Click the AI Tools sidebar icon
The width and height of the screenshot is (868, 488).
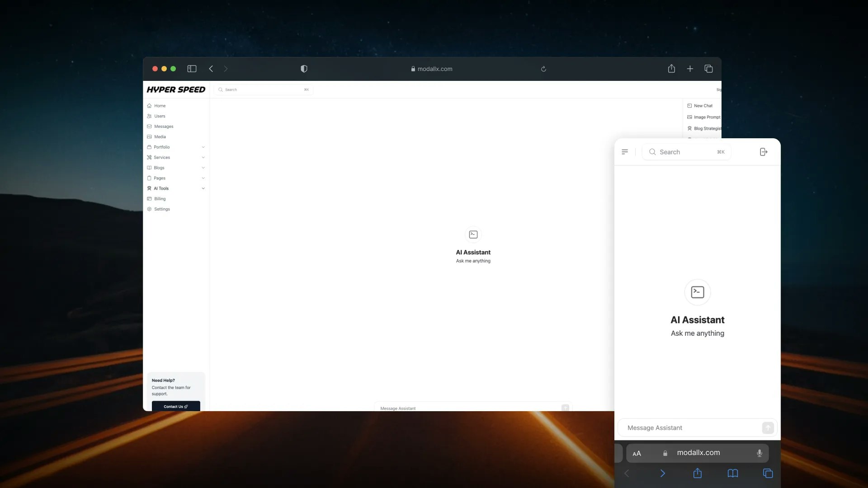149,188
